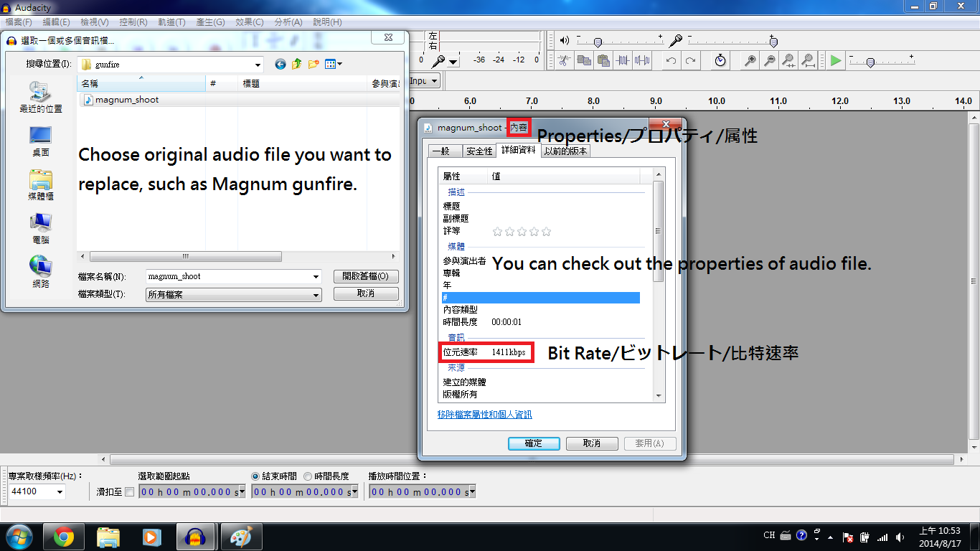Viewport: 980px width, 551px height.
Task: Toggle the 滑扣至 (Snap To) checkbox
Action: tap(129, 491)
